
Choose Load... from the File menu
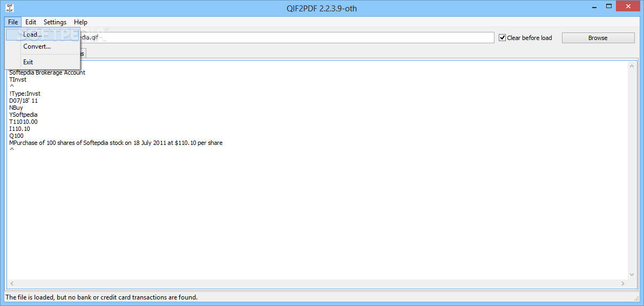(42, 35)
